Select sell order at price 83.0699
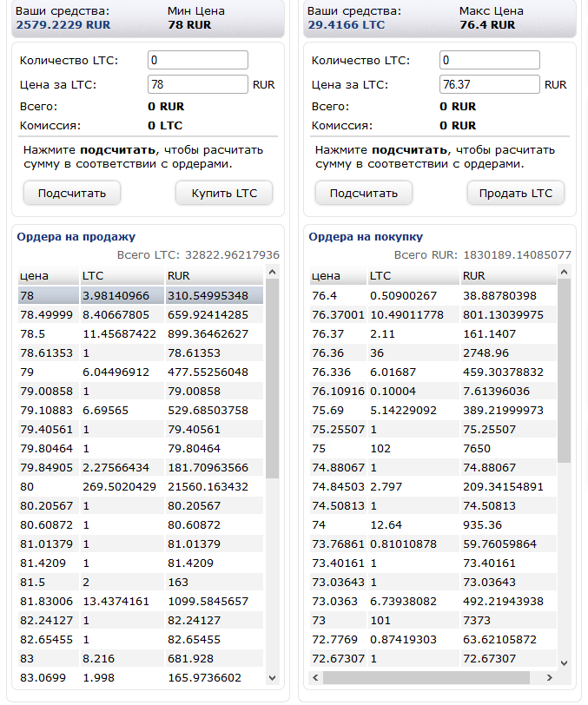This screenshot has width=588, height=705. [x=141, y=677]
